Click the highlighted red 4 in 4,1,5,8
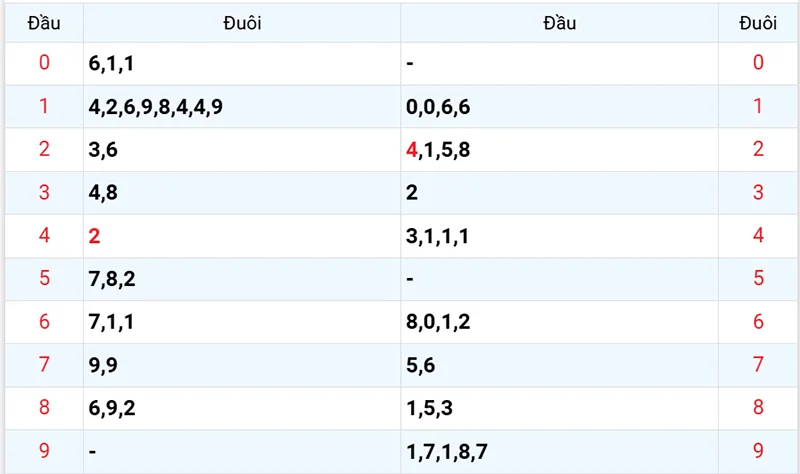 tap(412, 150)
